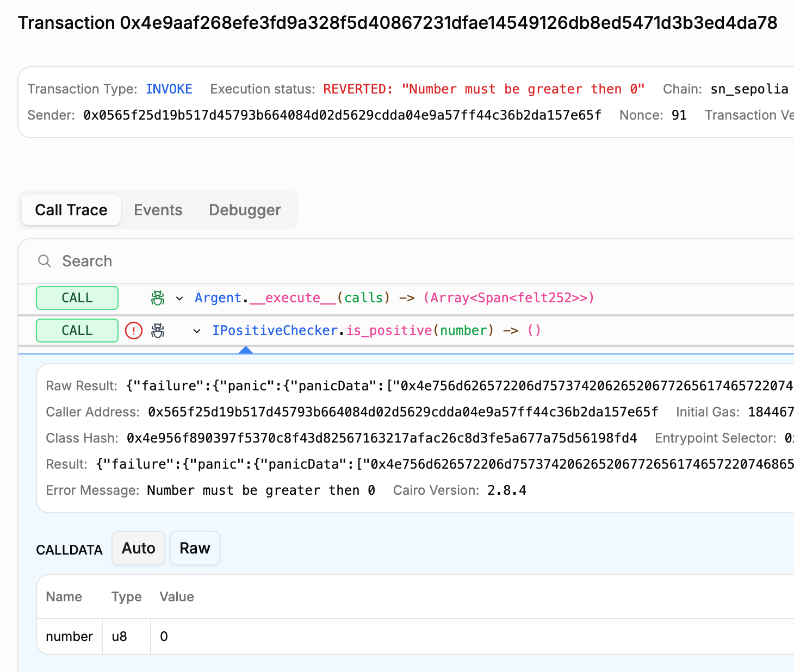This screenshot has height=672, width=794.
Task: Switch calldata view to Auto
Action: (x=138, y=548)
